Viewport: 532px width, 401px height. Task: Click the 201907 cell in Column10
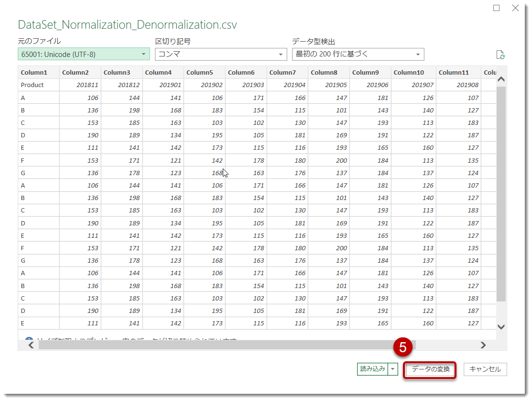413,85
